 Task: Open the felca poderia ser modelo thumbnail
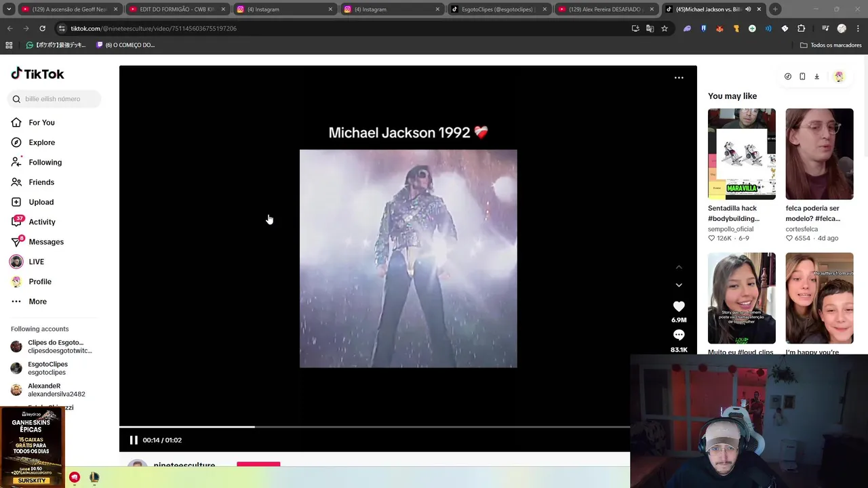(x=819, y=154)
